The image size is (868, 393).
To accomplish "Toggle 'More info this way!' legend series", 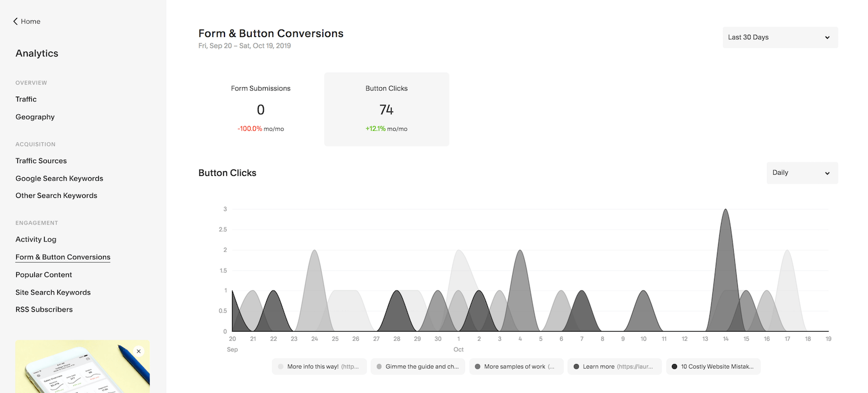I will click(x=319, y=366).
